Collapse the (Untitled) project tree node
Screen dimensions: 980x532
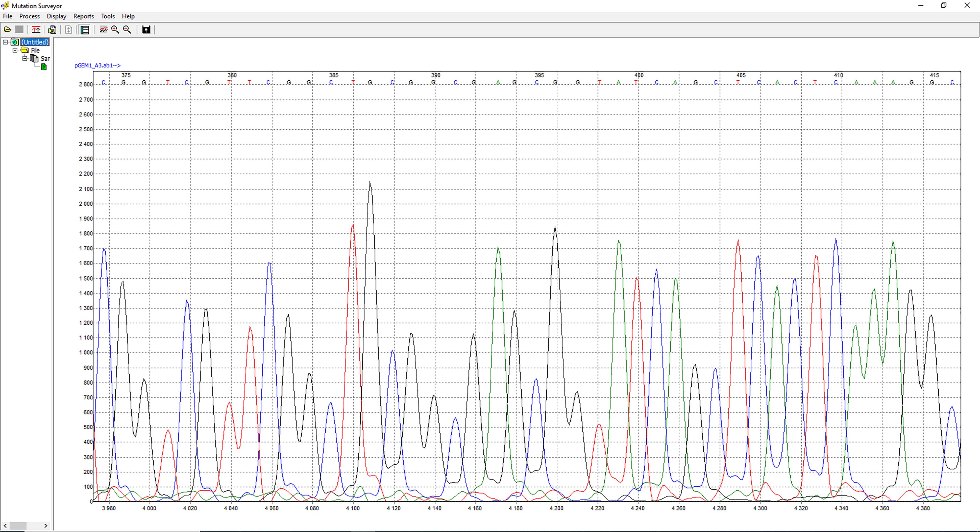[x=5, y=42]
